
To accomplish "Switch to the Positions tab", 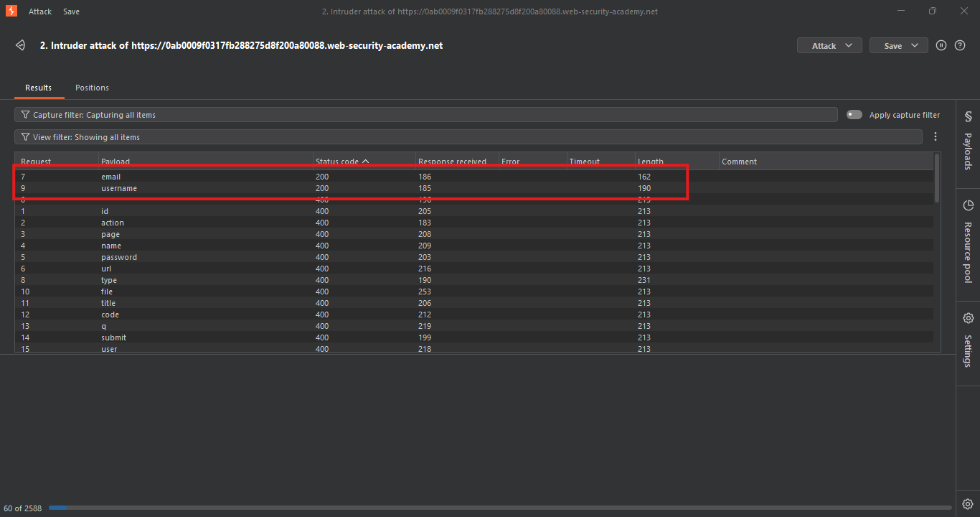I will 92,88.
